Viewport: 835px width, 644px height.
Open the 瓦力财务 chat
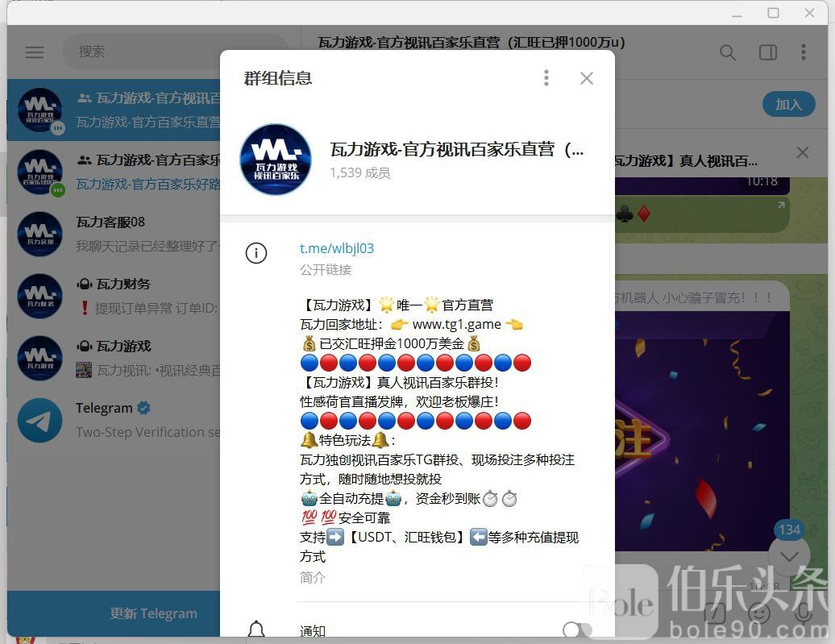click(113, 296)
